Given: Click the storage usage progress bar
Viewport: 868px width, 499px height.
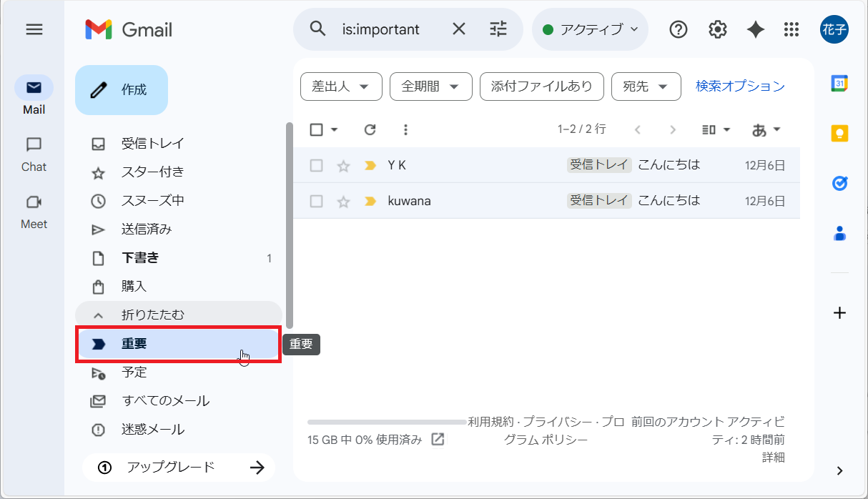Looking at the screenshot, I should 386,423.
